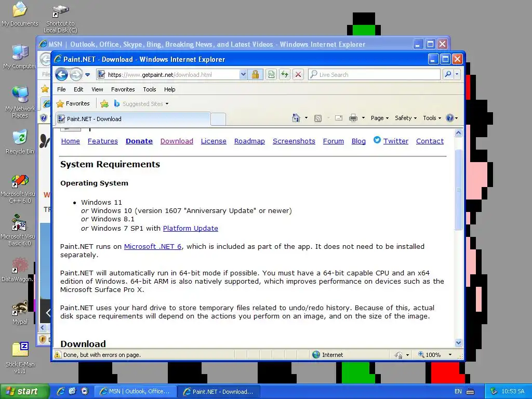Open recent pages dropdown next to Forward

pos(87,75)
